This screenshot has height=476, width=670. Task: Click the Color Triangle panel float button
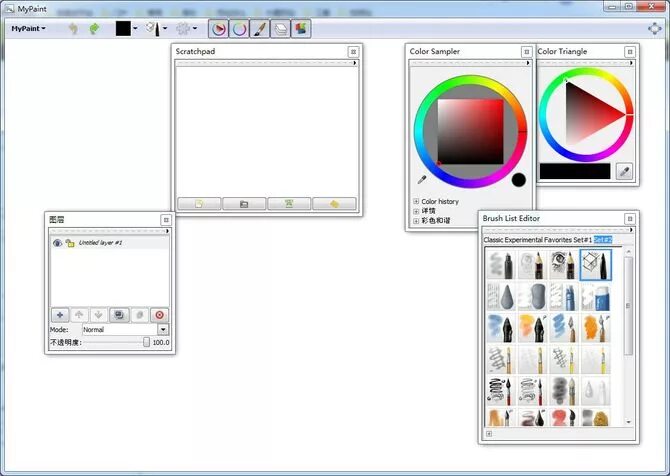[630, 52]
